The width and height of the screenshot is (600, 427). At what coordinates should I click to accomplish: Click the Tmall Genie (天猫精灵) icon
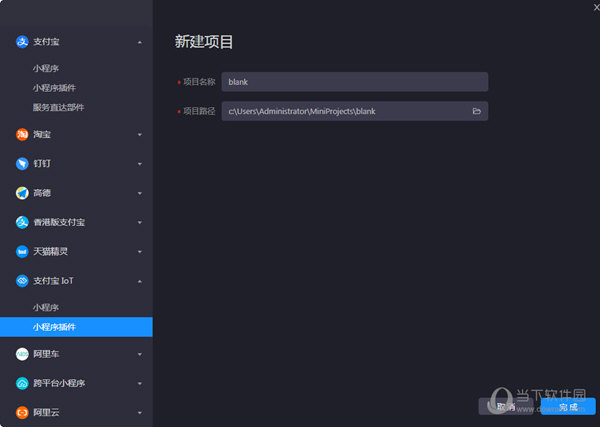click(x=22, y=251)
